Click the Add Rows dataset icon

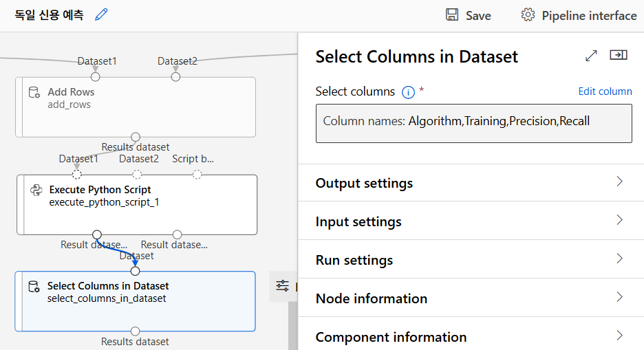pyautogui.click(x=34, y=92)
